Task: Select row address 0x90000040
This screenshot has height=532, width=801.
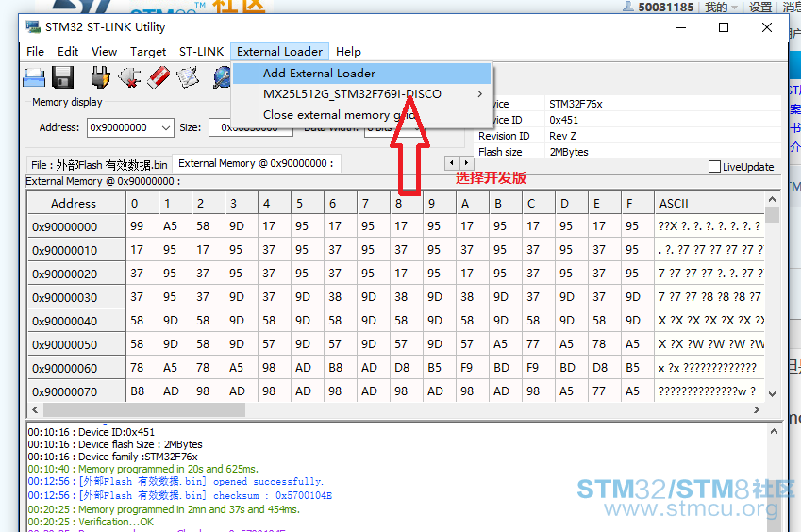Action: click(76, 321)
